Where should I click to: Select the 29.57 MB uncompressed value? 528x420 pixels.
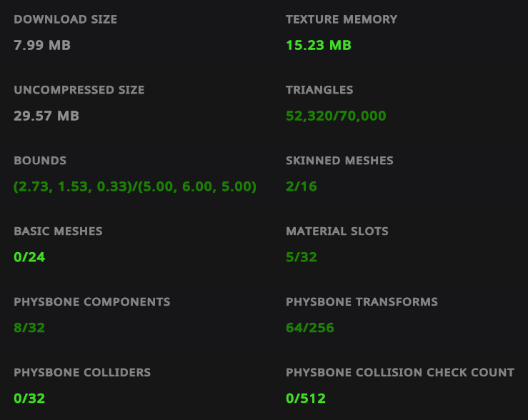pos(46,116)
